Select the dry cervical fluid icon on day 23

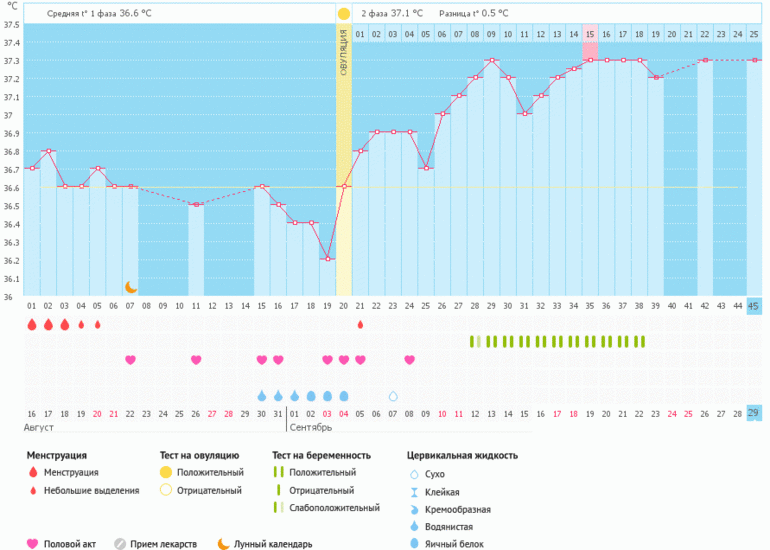[x=393, y=396]
